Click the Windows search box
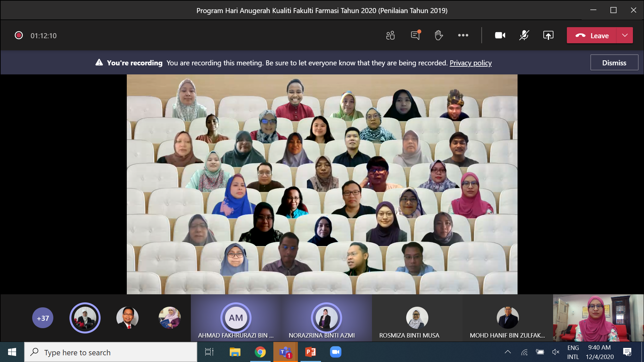Image resolution: width=644 pixels, height=362 pixels. coord(111,352)
